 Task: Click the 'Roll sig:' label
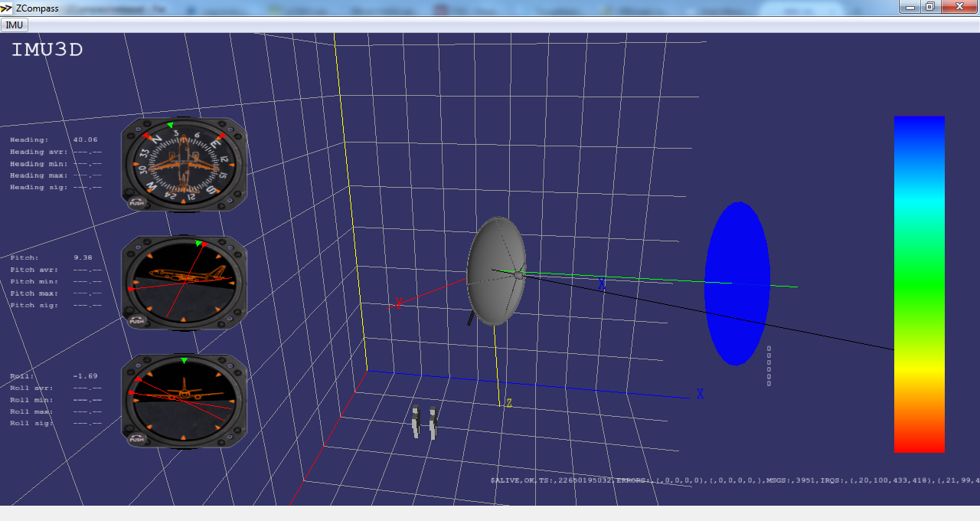(x=31, y=423)
